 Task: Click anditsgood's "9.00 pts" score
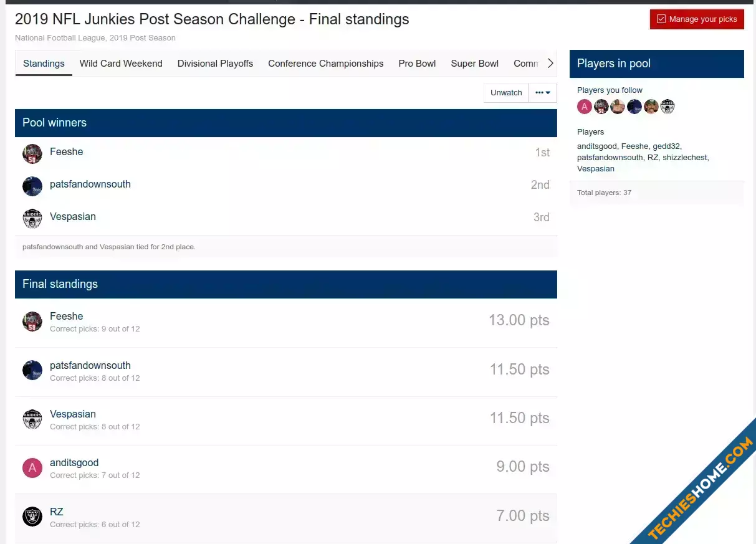tap(523, 467)
